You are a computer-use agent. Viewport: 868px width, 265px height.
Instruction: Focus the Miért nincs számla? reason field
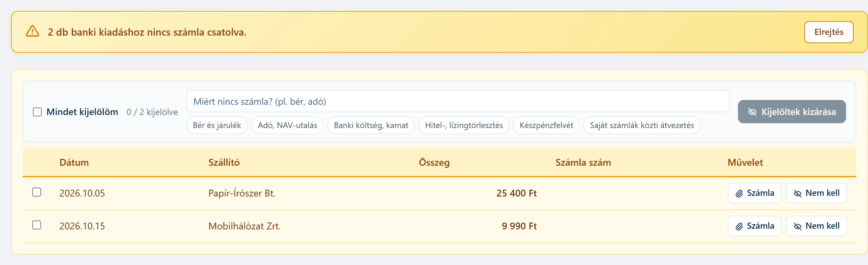(x=458, y=101)
